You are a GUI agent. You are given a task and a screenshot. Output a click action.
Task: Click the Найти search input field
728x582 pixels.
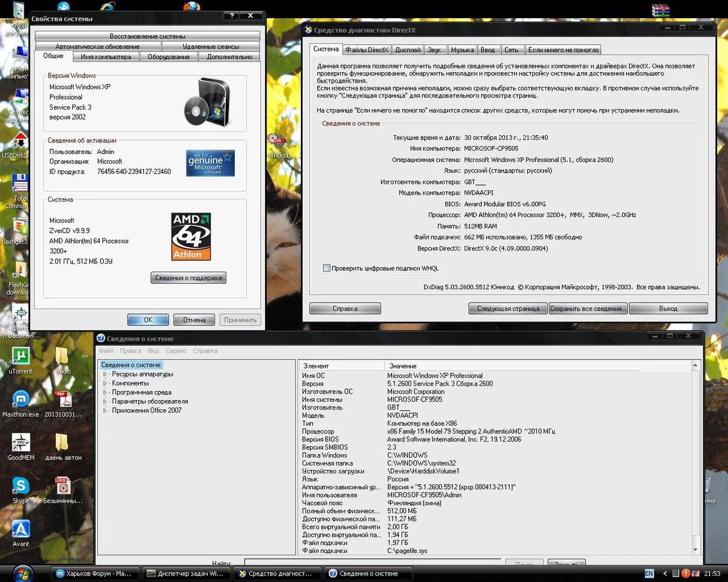point(372,563)
